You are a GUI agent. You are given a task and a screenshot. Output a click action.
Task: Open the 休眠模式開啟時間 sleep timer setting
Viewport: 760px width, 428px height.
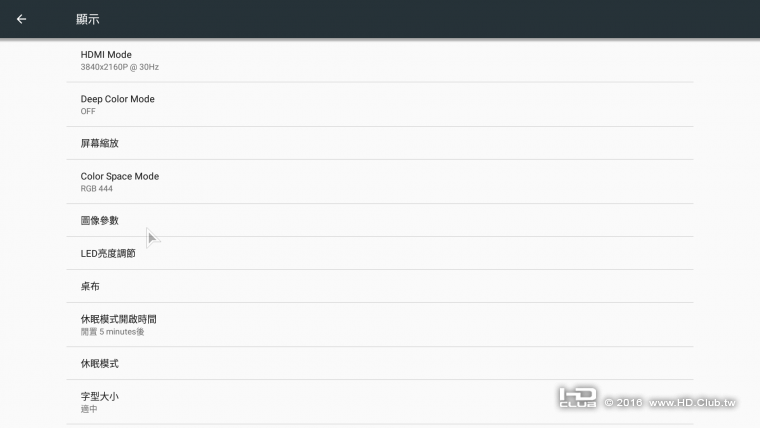(x=118, y=319)
